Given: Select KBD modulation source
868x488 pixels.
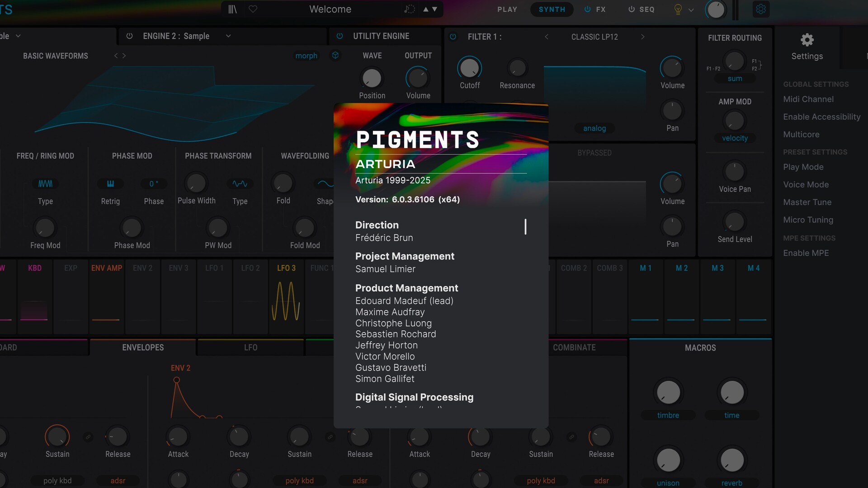Looking at the screenshot, I should pyautogui.click(x=35, y=296).
